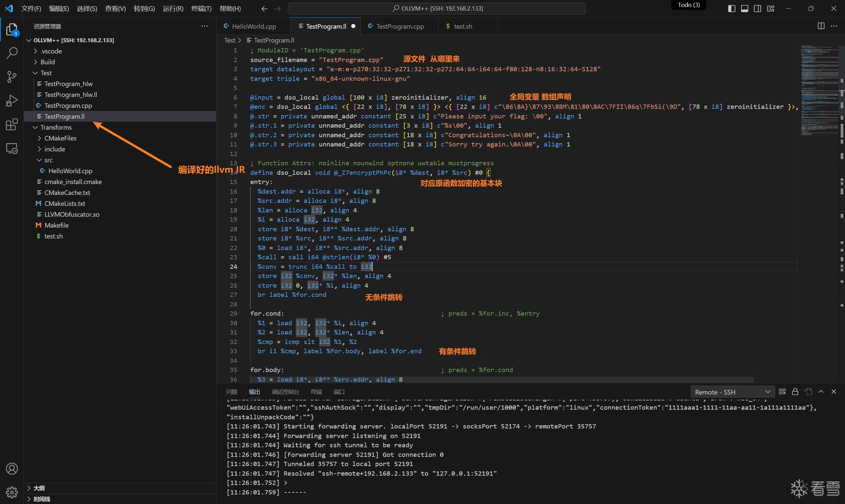Screen dimensions: 845x504
Task: Open the Accounts menu icon
Action: [x=12, y=469]
